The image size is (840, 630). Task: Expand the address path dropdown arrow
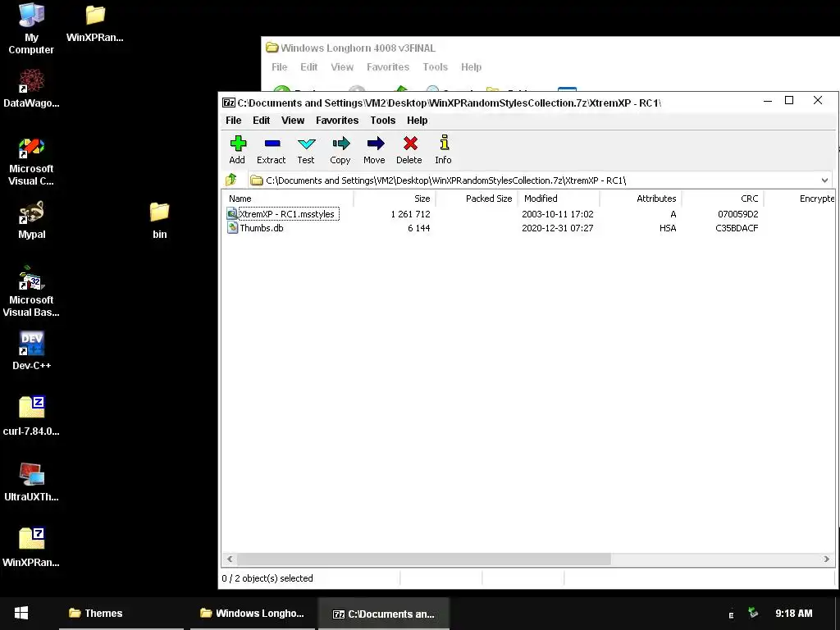(824, 180)
